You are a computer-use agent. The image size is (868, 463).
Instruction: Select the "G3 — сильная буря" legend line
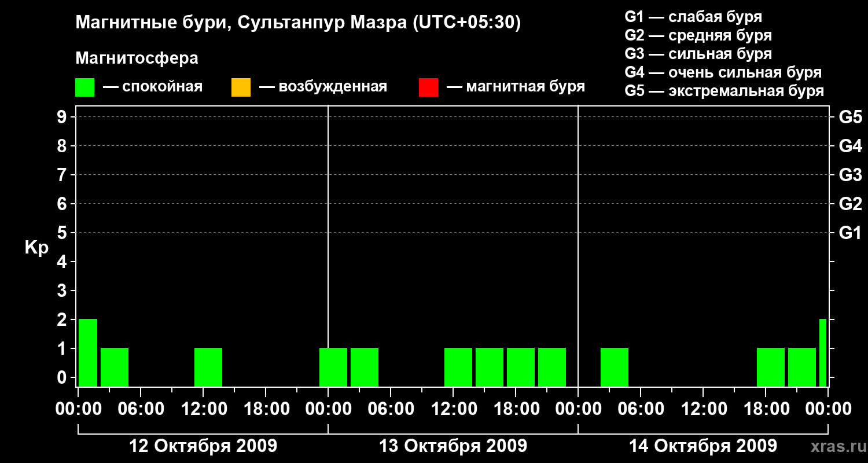(x=698, y=54)
